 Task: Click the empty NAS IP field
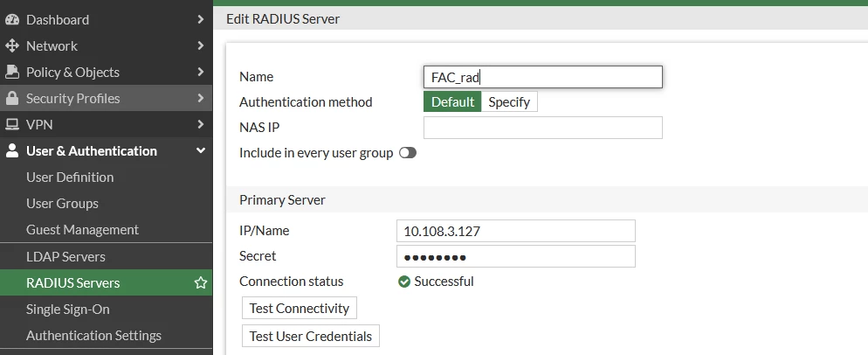(542, 128)
